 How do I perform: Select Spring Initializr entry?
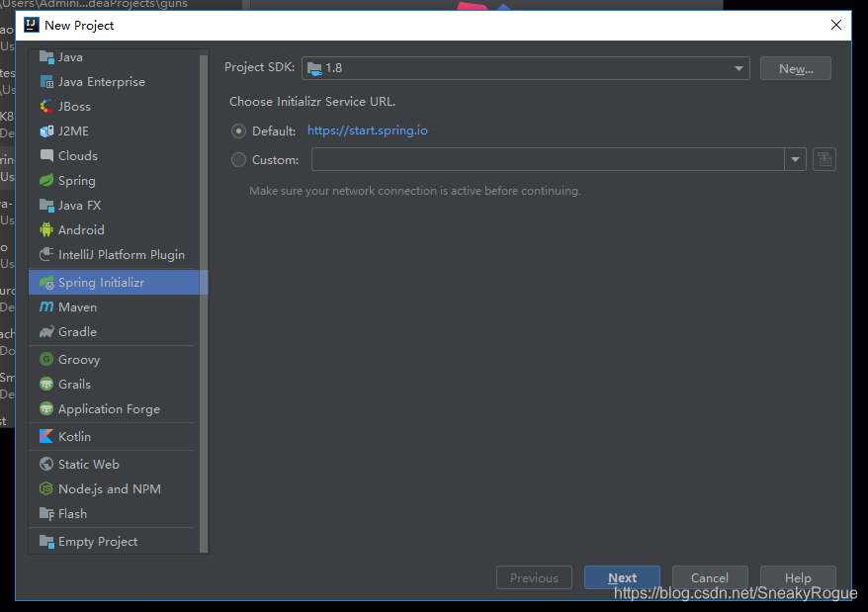[x=113, y=283]
